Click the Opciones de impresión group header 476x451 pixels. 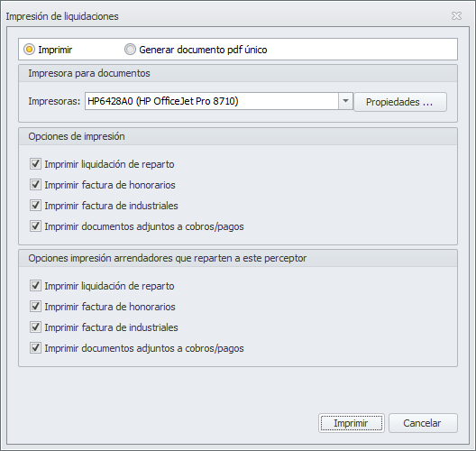tap(238, 136)
